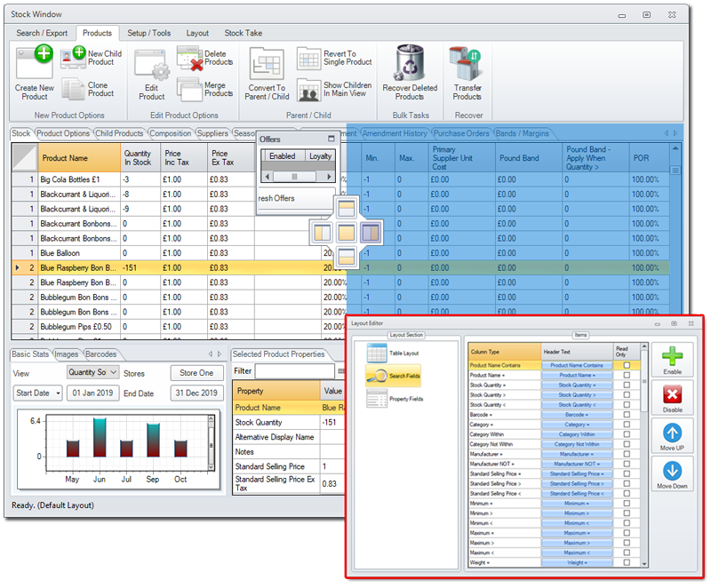Screen dimensions: 711x588
Task: Click the Delete Products icon
Action: coord(190,60)
